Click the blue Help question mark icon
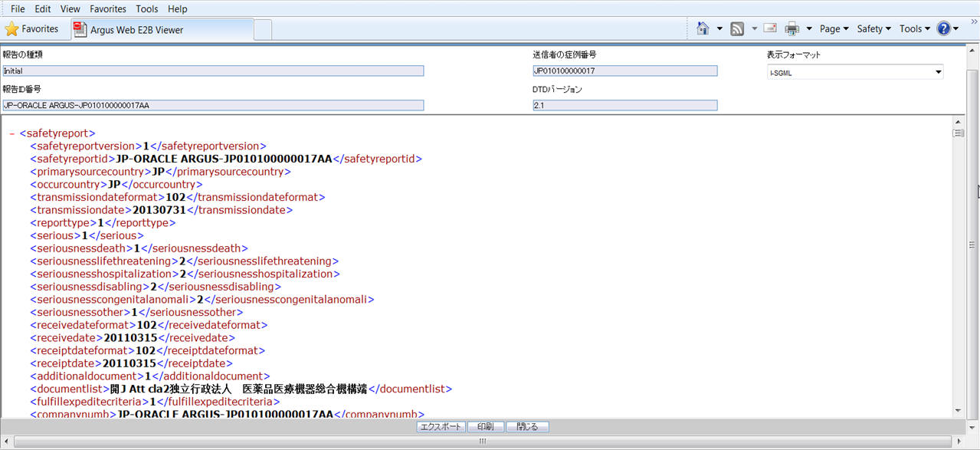The width and height of the screenshot is (980, 450). [943, 28]
